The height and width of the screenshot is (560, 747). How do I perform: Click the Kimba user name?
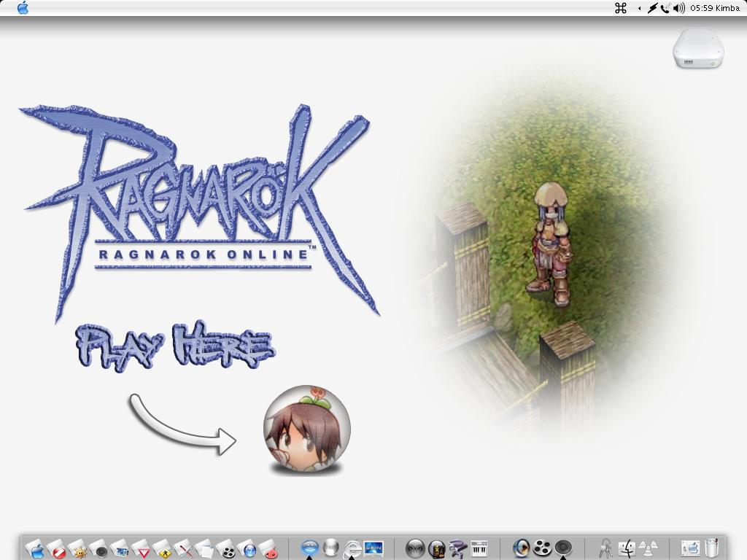click(727, 8)
